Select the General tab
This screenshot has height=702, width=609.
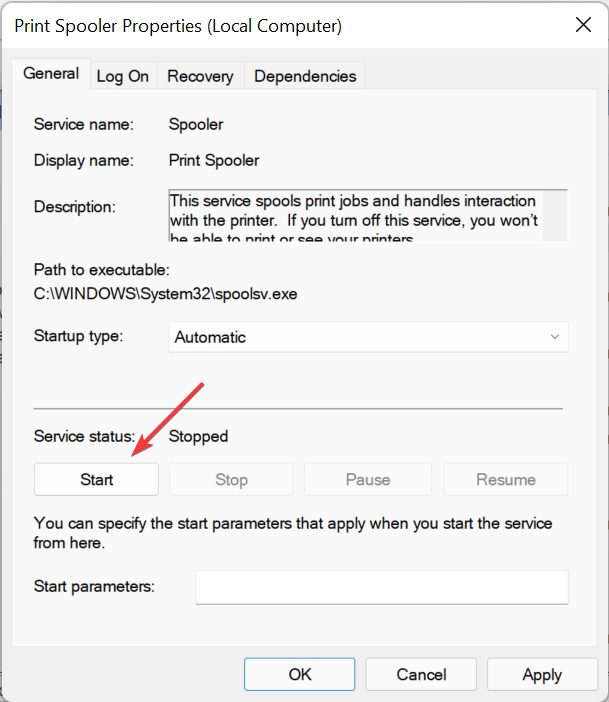click(51, 74)
